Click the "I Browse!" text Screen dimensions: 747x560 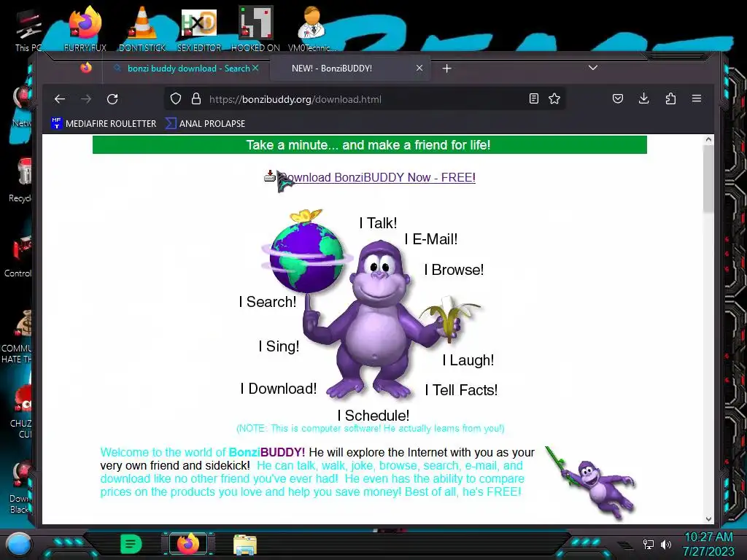pyautogui.click(x=454, y=270)
